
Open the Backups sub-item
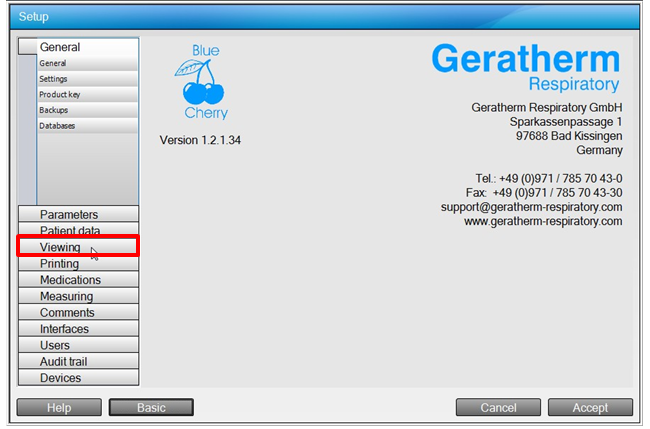pyautogui.click(x=87, y=110)
